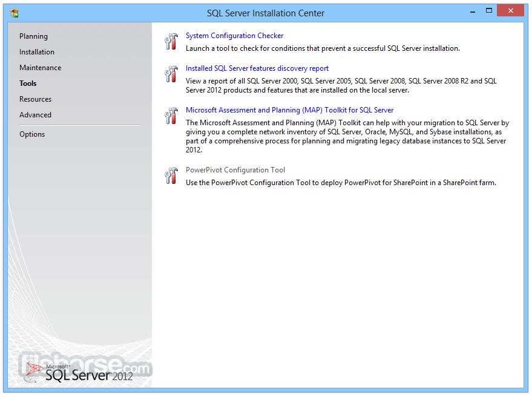The width and height of the screenshot is (532, 395).
Task: Click the tools icon beside Installed SQL Server features report
Action: click(x=171, y=74)
